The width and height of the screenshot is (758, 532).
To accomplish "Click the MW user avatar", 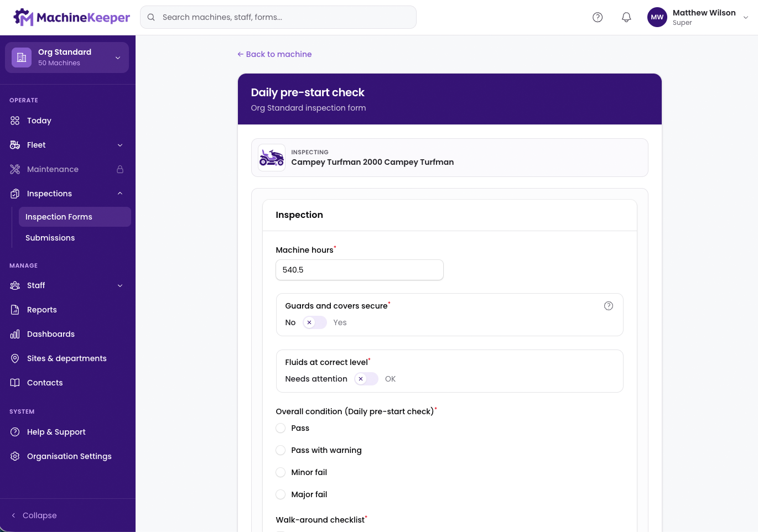I will pos(657,17).
